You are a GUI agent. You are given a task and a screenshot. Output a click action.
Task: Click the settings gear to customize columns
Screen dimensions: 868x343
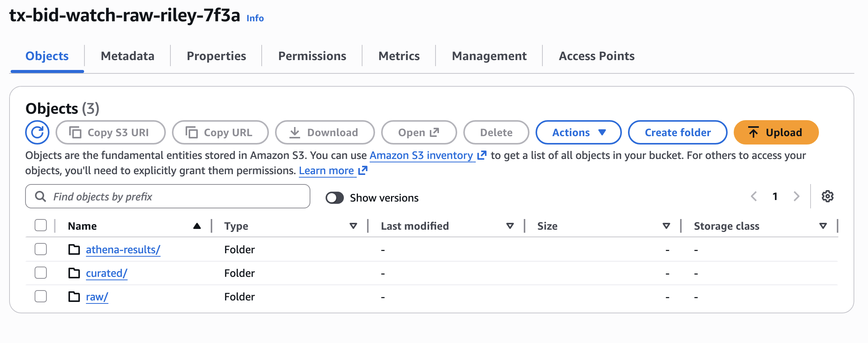[827, 196]
